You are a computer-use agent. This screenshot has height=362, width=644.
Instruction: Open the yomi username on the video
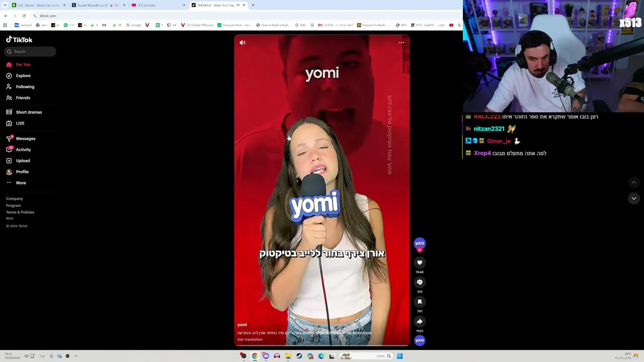pyautogui.click(x=242, y=325)
